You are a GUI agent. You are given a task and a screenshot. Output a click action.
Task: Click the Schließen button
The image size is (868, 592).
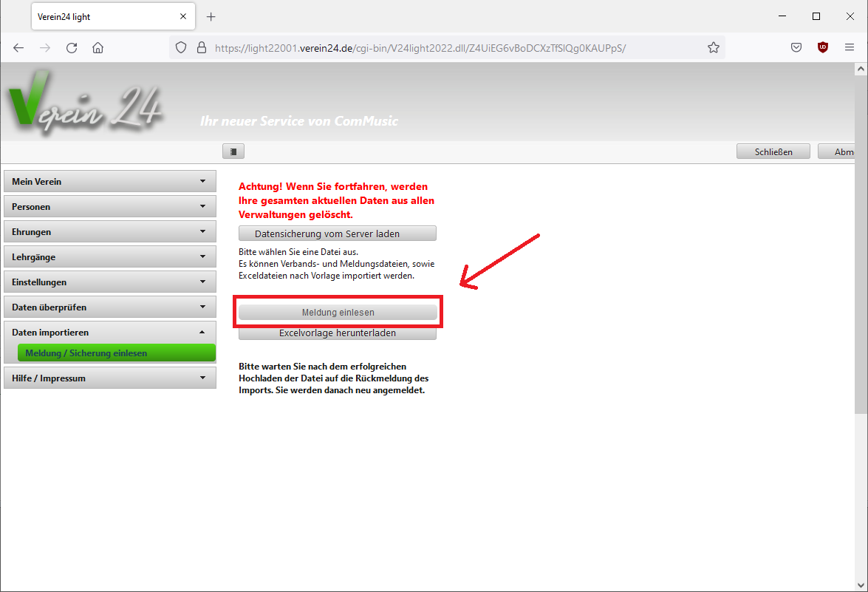(x=773, y=152)
